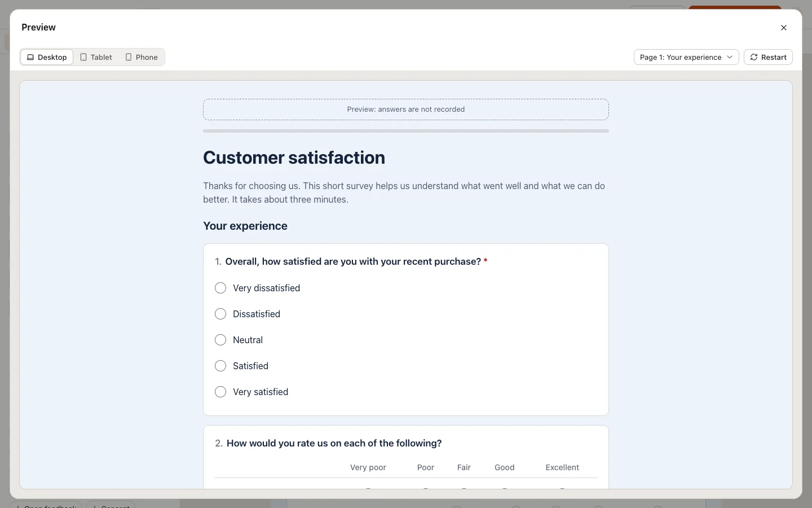Click the 'Preview: answers are not recorded' notice
The height and width of the screenshot is (508, 812).
406,110
